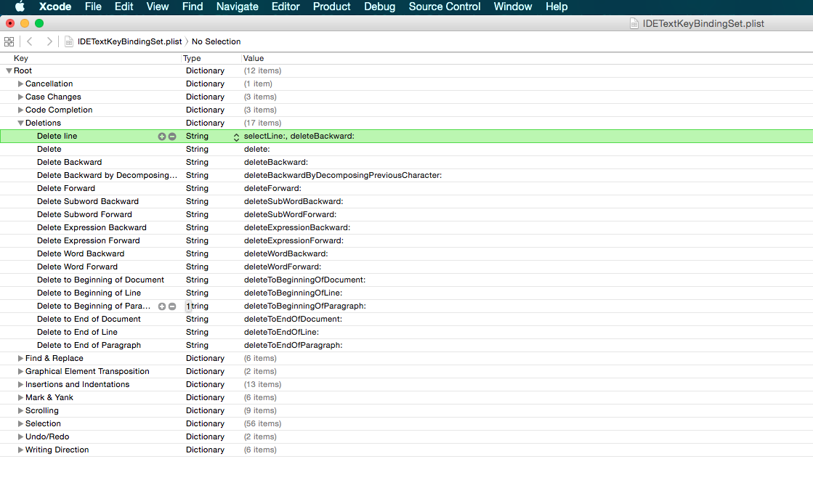The image size is (813, 504).
Task: Click value 'selectLine:, deleteBackward:'
Action: (299, 137)
